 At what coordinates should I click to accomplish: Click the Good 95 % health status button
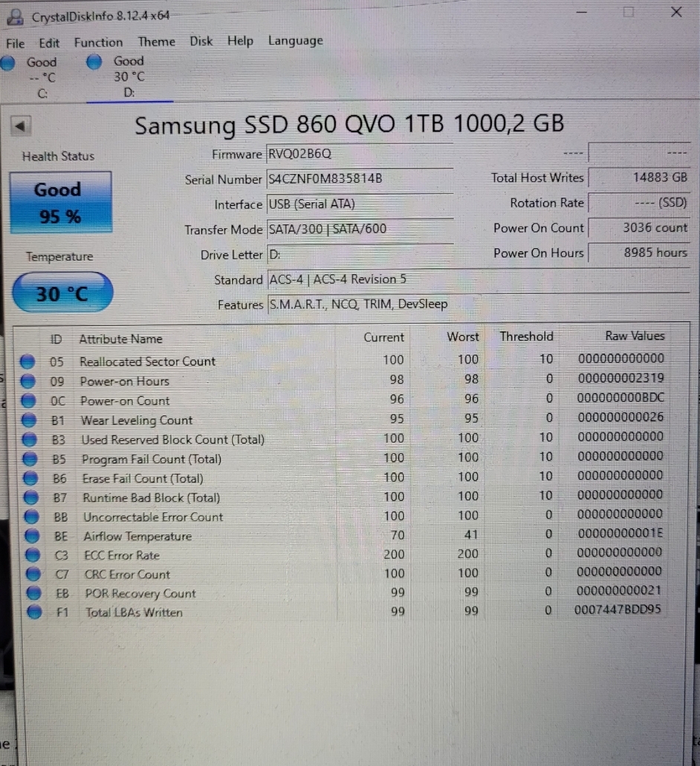tap(59, 203)
